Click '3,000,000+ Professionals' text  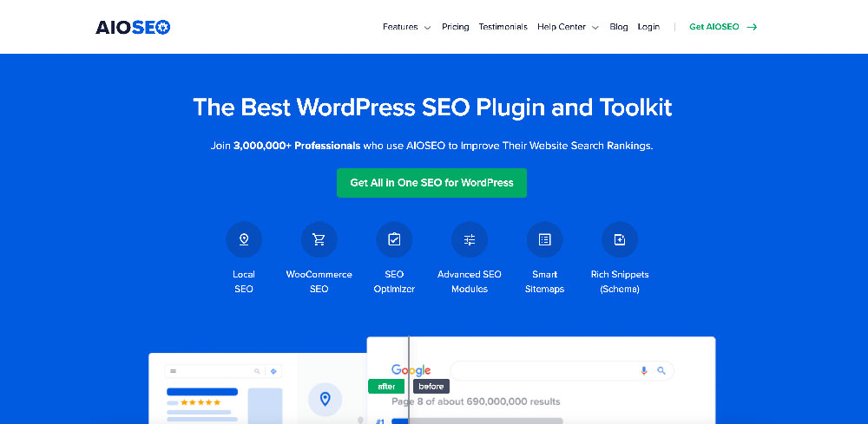click(297, 146)
